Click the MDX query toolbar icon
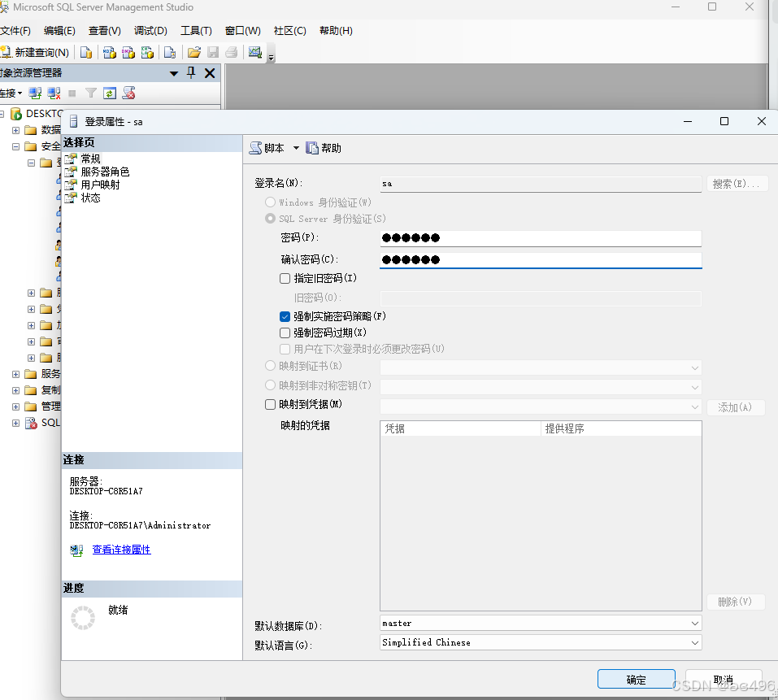Image resolution: width=778 pixels, height=700 pixels. tap(109, 52)
